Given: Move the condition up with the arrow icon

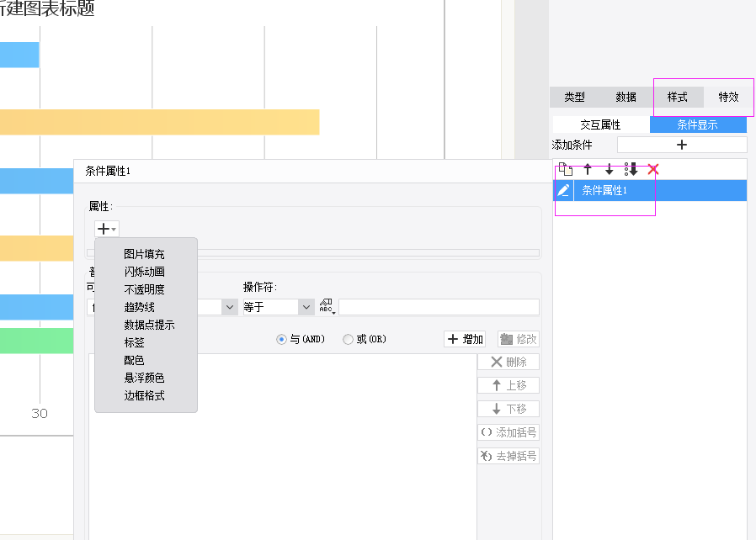Looking at the screenshot, I should [x=588, y=170].
